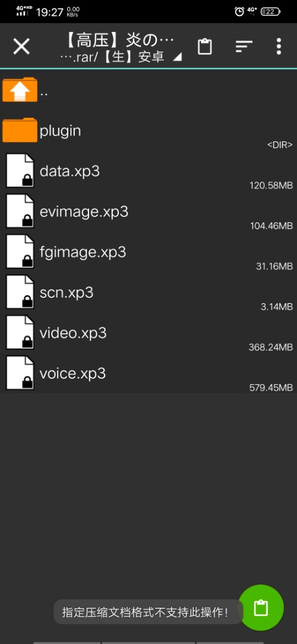297x644 pixels.
Task: Tap the 579.45MB size of voice.xp3
Action: pos(271,387)
